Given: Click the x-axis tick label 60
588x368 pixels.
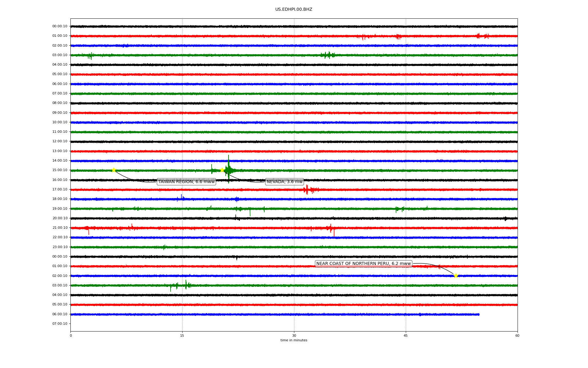Looking at the screenshot, I should tap(517, 335).
